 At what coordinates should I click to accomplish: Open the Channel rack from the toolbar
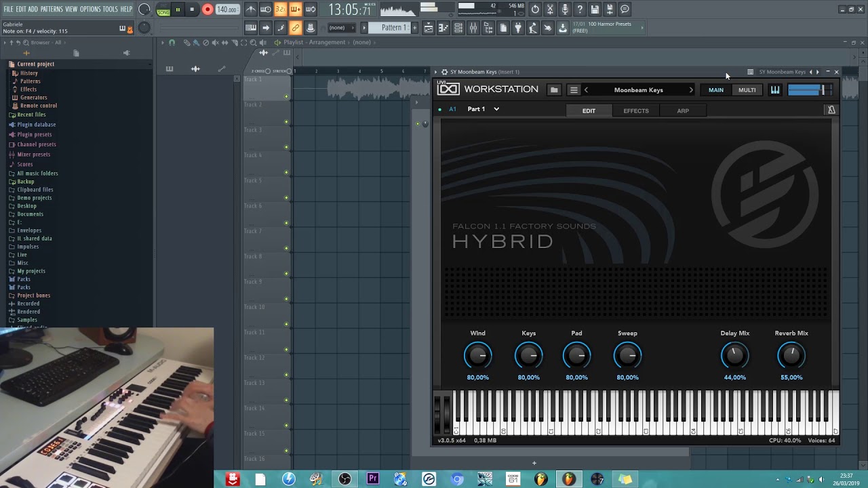458,28
